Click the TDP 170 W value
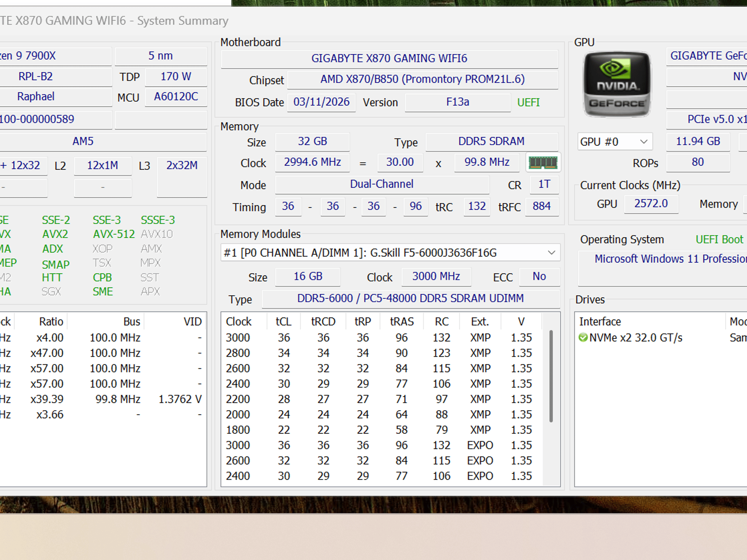747x560 pixels. tap(176, 77)
